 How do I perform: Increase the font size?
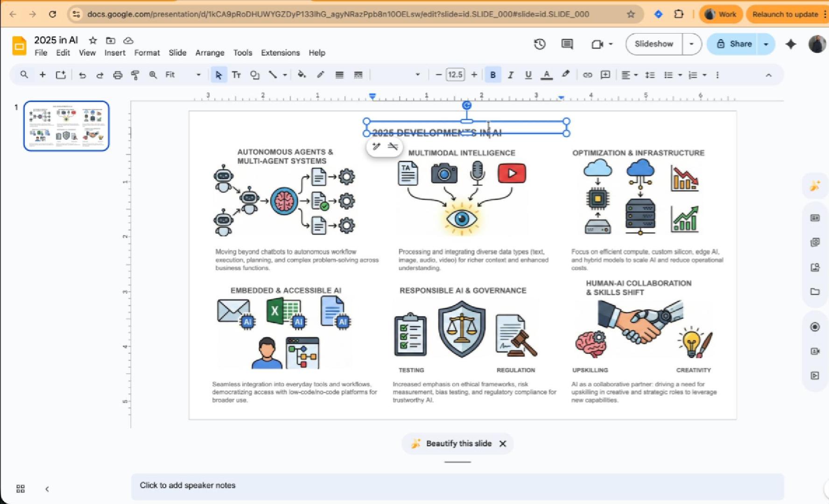point(474,75)
